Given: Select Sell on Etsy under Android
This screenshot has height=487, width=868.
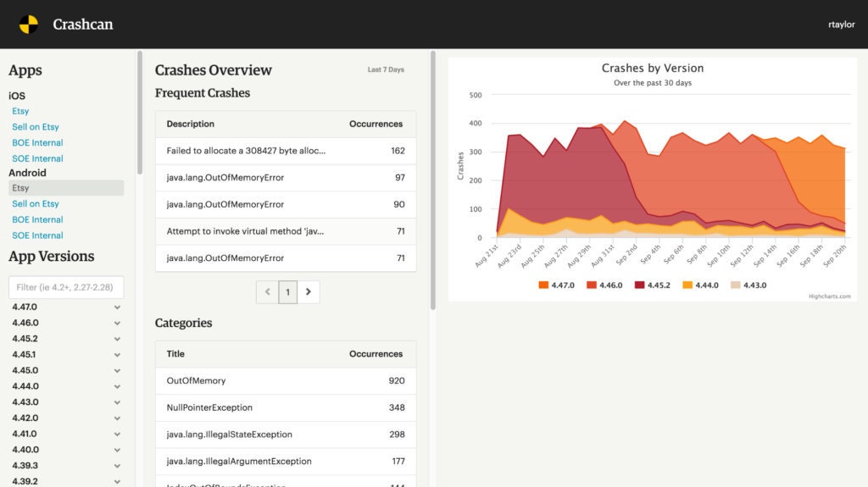Looking at the screenshot, I should point(36,203).
